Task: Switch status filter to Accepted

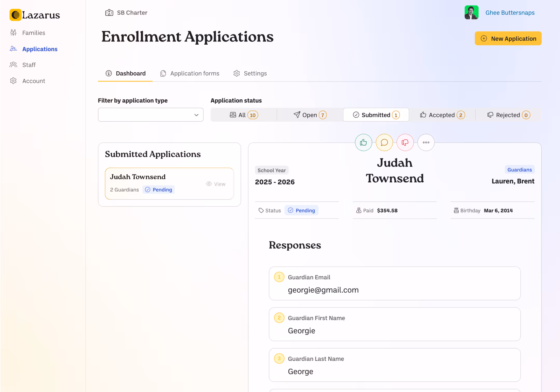Action: (442, 115)
